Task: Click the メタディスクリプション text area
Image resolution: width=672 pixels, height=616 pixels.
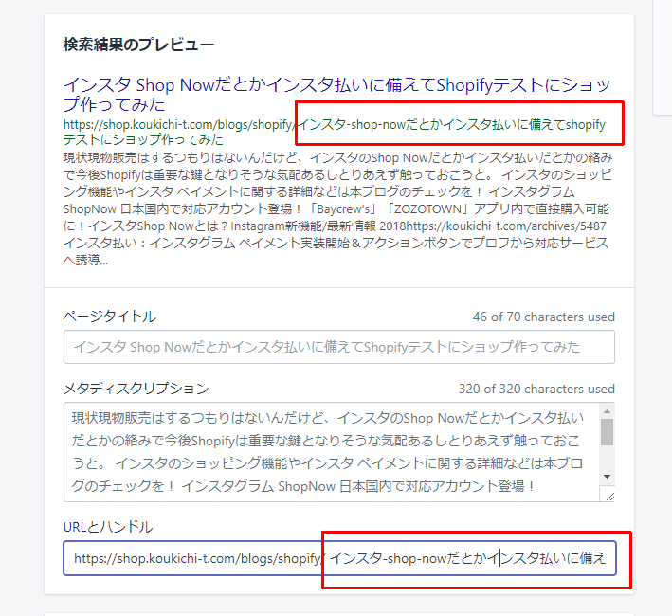Action: click(339, 452)
